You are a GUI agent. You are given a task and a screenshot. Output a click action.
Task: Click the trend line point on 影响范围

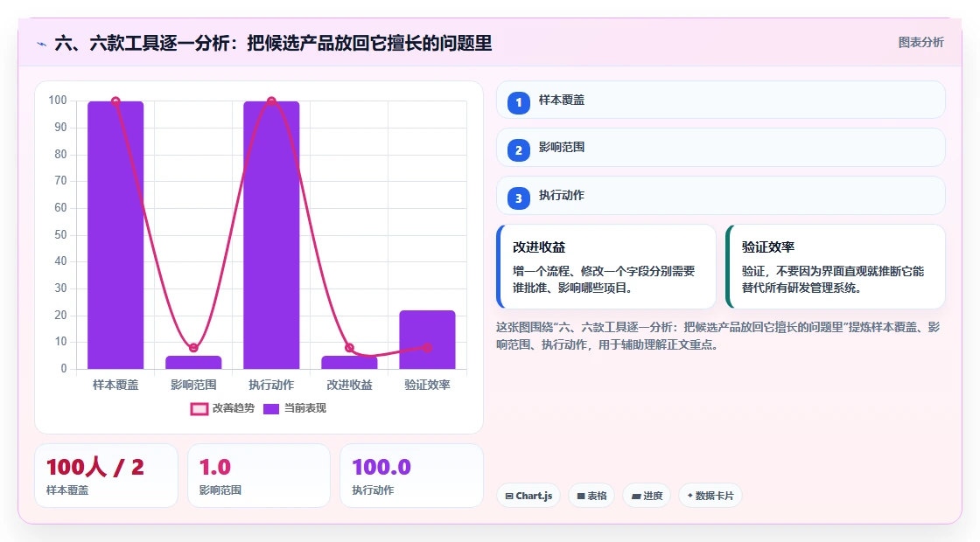click(x=193, y=348)
